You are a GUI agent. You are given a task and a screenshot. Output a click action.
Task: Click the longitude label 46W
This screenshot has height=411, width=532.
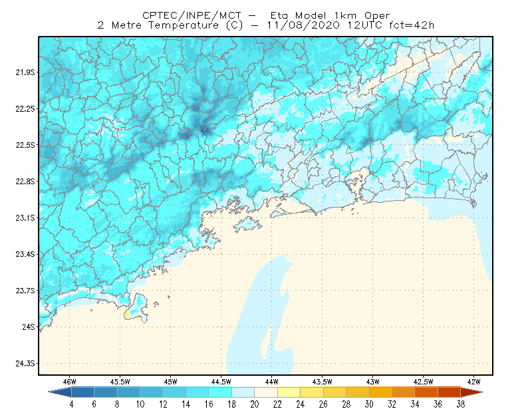point(70,382)
